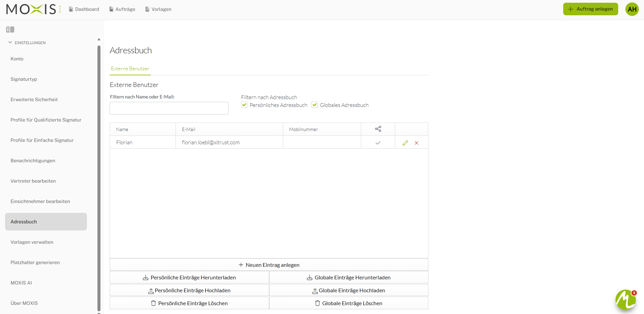Click Globale Einträge Herunterladen

(x=349, y=278)
